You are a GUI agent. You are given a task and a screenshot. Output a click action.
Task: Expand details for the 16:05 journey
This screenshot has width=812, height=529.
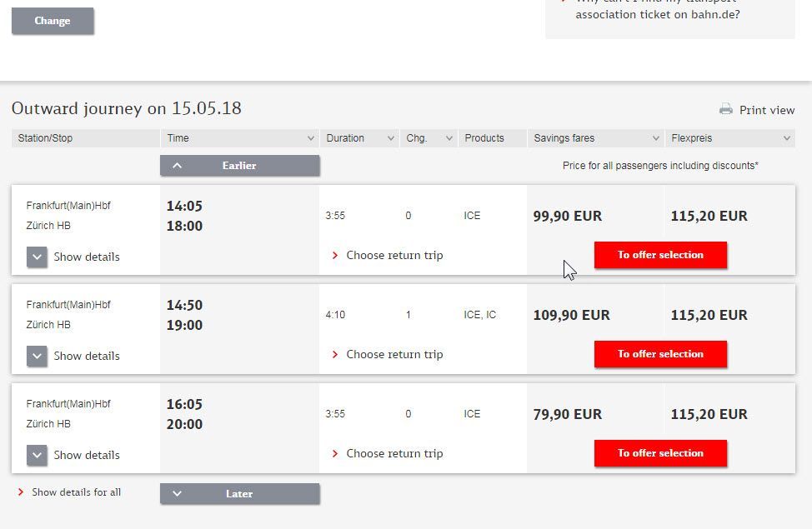coord(37,455)
